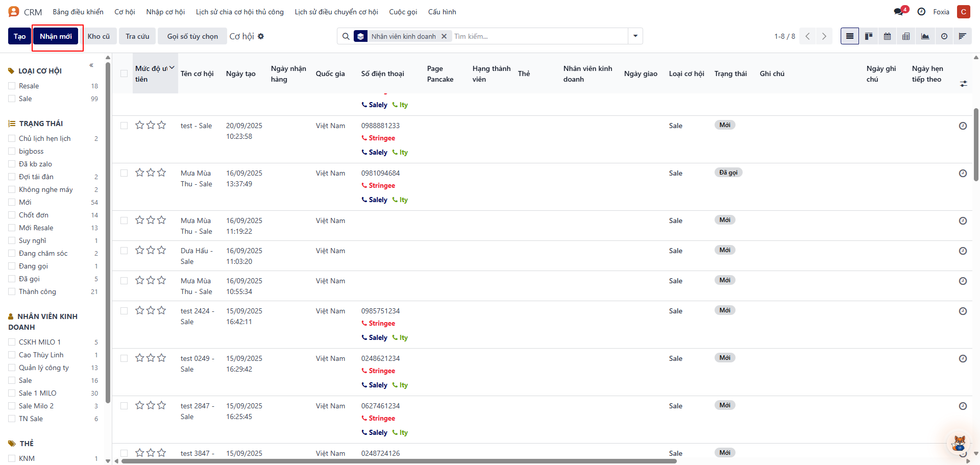Click Stringee call link for 0988881233
Screen dimensions: 980x465
click(x=381, y=138)
